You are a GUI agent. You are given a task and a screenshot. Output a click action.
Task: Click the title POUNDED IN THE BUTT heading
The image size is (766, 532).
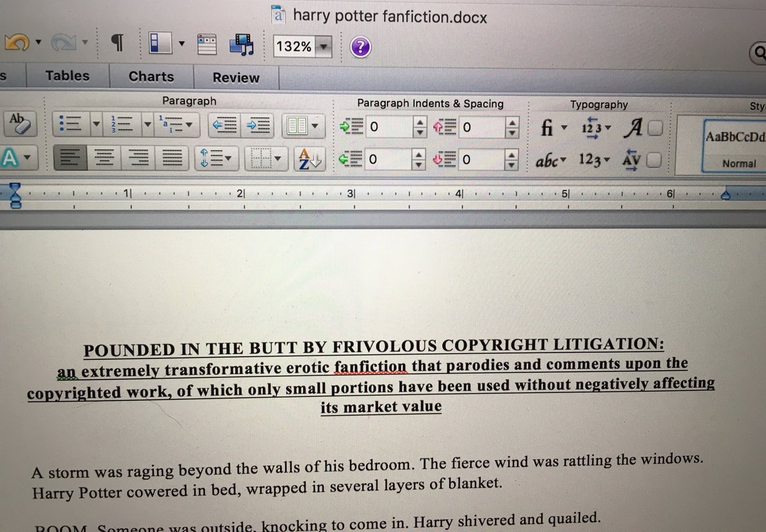pyautogui.click(x=373, y=348)
